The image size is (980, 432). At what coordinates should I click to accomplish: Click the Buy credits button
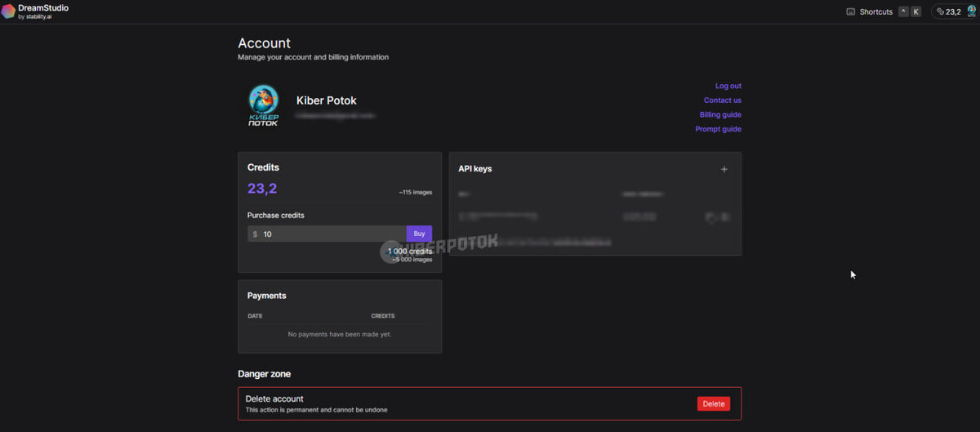(x=419, y=234)
